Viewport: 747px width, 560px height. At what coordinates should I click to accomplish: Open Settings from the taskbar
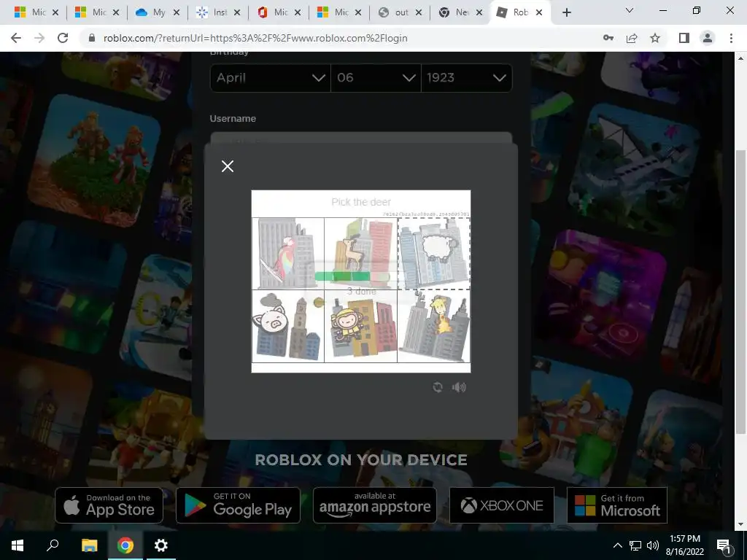pos(161,545)
